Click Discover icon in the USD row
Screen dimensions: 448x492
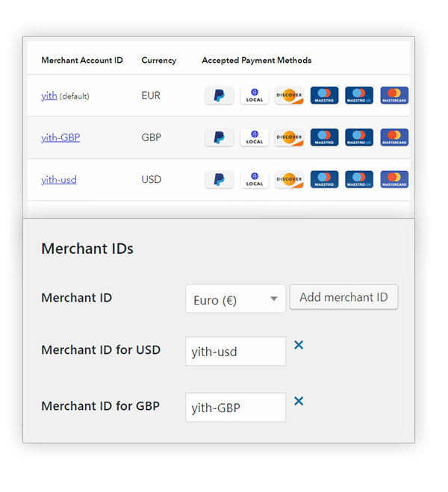[x=289, y=179]
